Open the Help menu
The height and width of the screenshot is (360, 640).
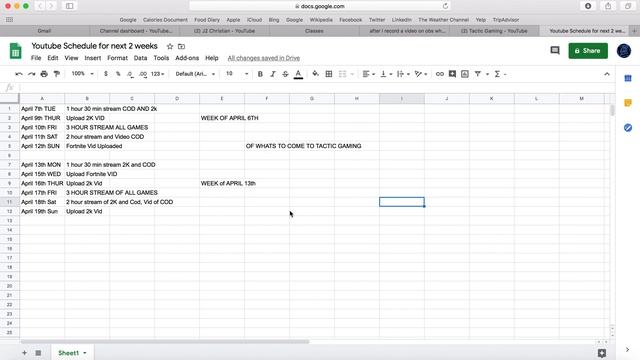(211, 58)
